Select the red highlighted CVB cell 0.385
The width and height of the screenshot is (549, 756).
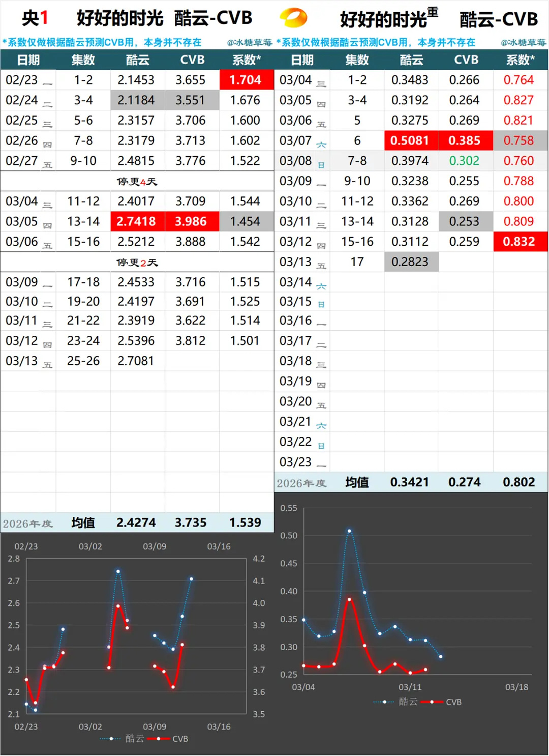466,140
